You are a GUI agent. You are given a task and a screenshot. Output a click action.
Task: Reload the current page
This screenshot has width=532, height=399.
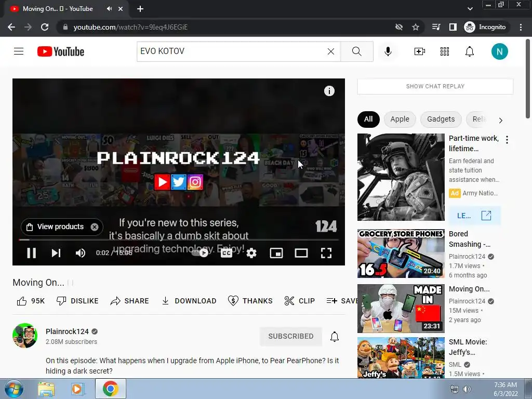45,27
